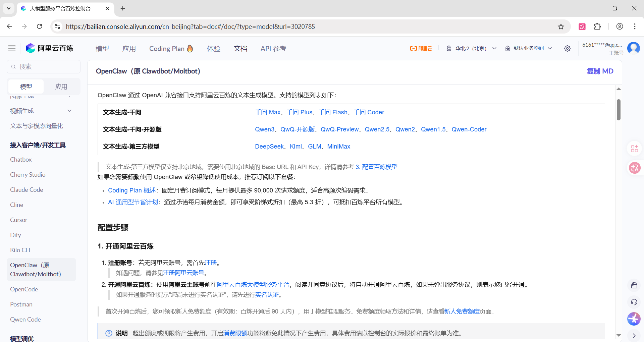Viewport: 644px width, 342px height.
Task: Go to the API 参考 tab
Action: click(273, 49)
